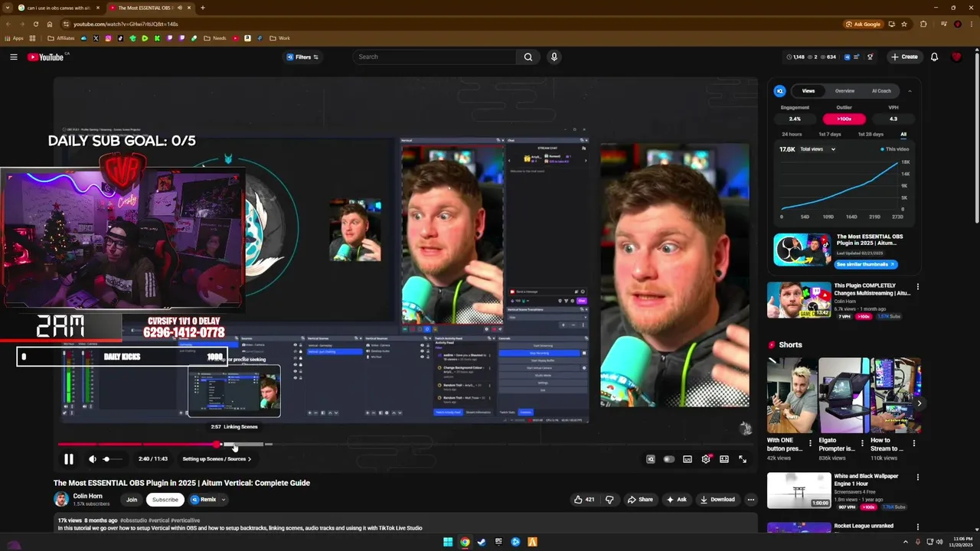Click the Ask button
This screenshot has width=980, height=551.
click(x=676, y=500)
